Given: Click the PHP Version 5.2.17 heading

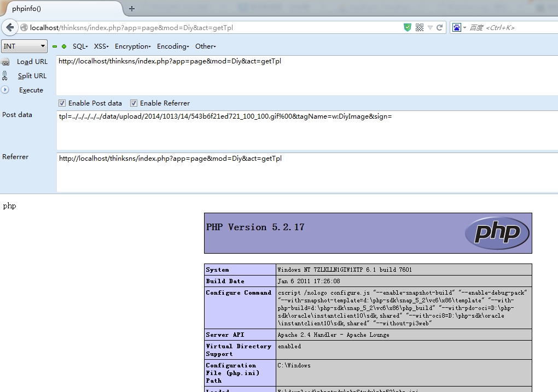Looking at the screenshot, I should [255, 227].
